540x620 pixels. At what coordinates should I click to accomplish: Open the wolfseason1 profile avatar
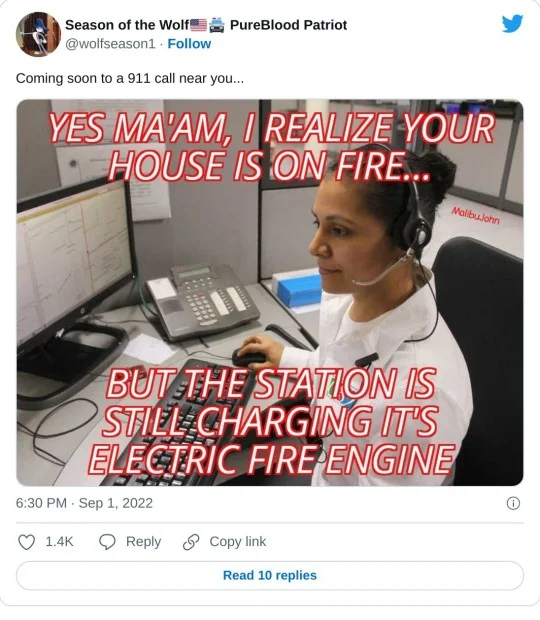(38, 34)
